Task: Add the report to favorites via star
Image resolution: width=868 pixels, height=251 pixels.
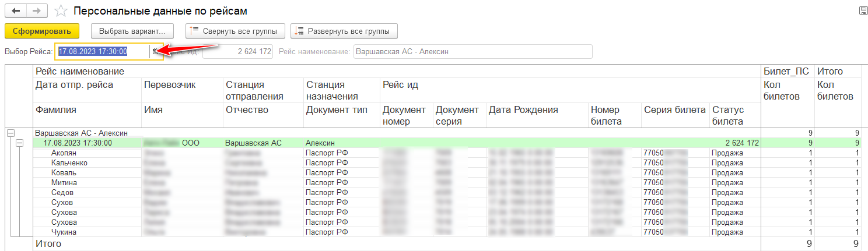Action: pyautogui.click(x=60, y=11)
